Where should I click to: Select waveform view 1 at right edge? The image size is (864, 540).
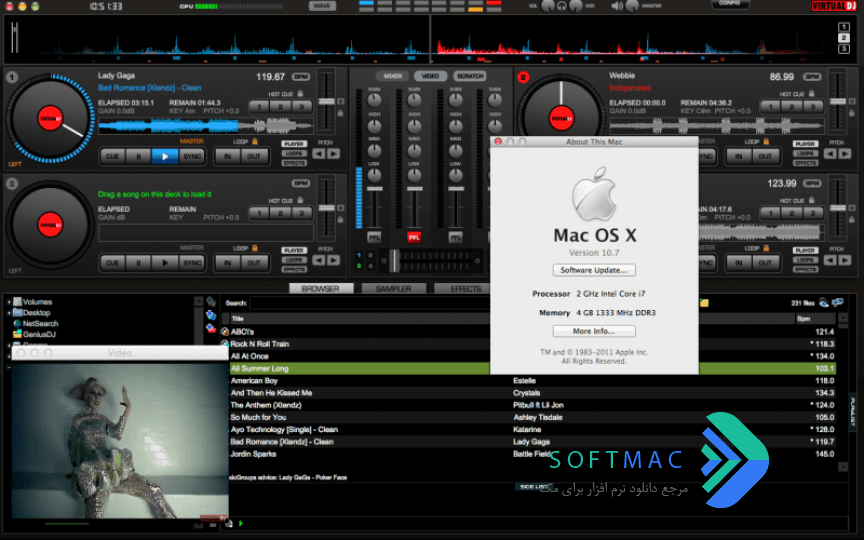(843, 27)
